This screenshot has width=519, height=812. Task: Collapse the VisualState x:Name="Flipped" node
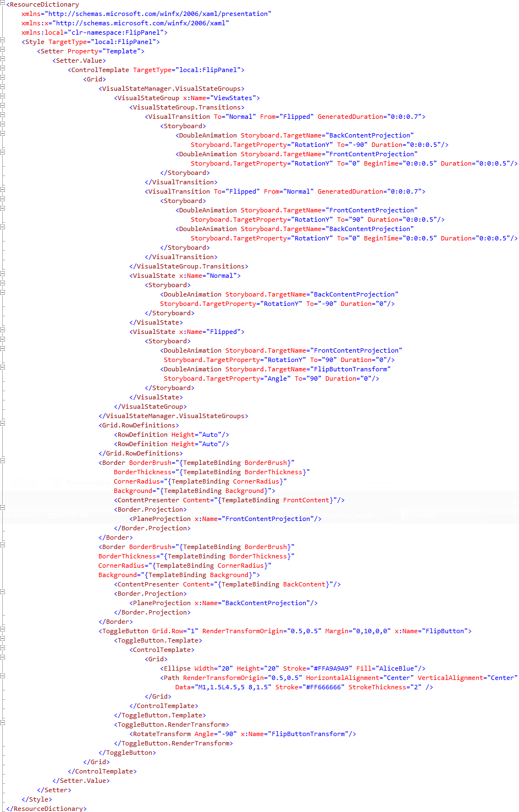click(x=3, y=330)
